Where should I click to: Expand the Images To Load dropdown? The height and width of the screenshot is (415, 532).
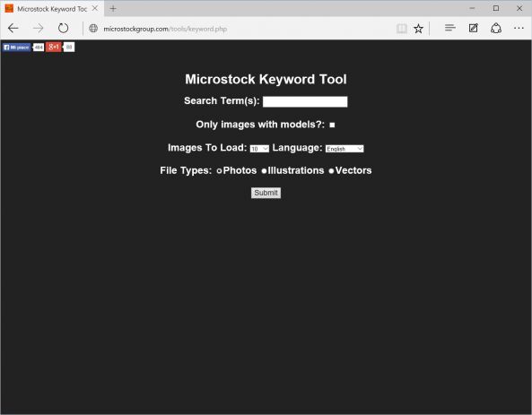pyautogui.click(x=259, y=149)
